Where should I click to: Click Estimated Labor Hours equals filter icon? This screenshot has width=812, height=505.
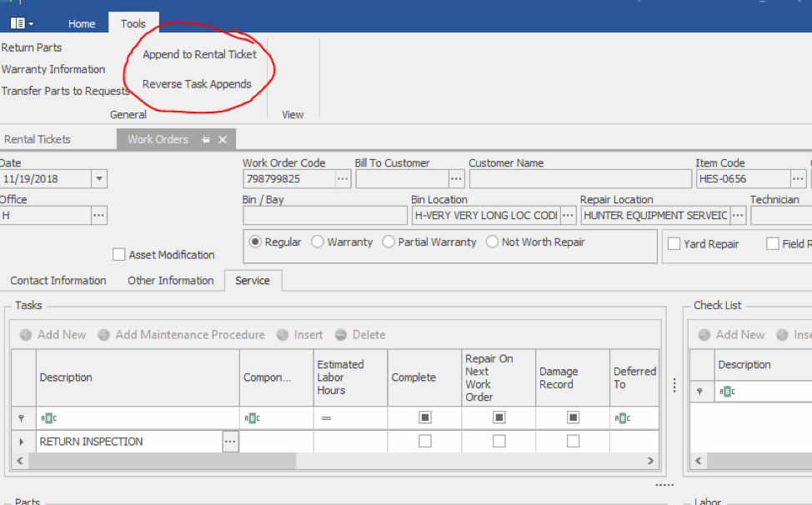coord(326,418)
